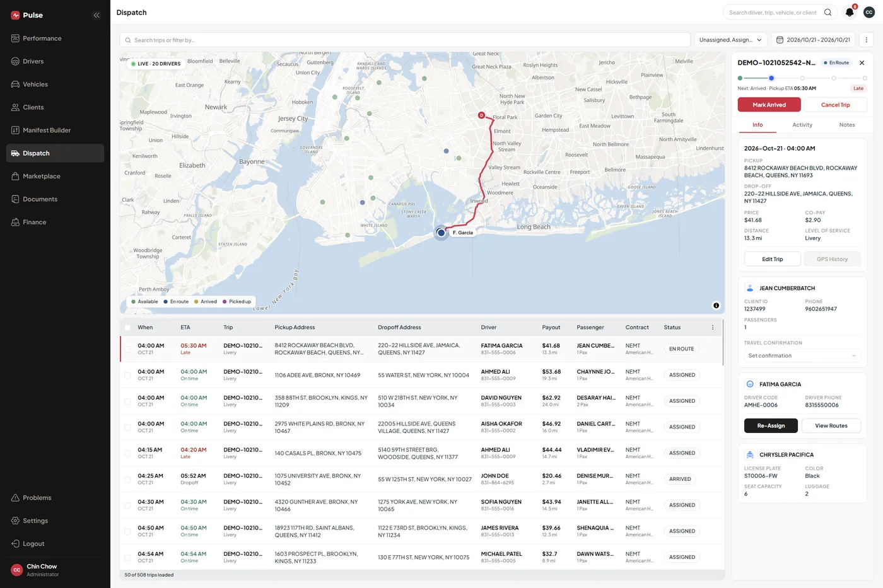883x588 pixels.
Task: Switch to the Notes tab
Action: (x=847, y=125)
